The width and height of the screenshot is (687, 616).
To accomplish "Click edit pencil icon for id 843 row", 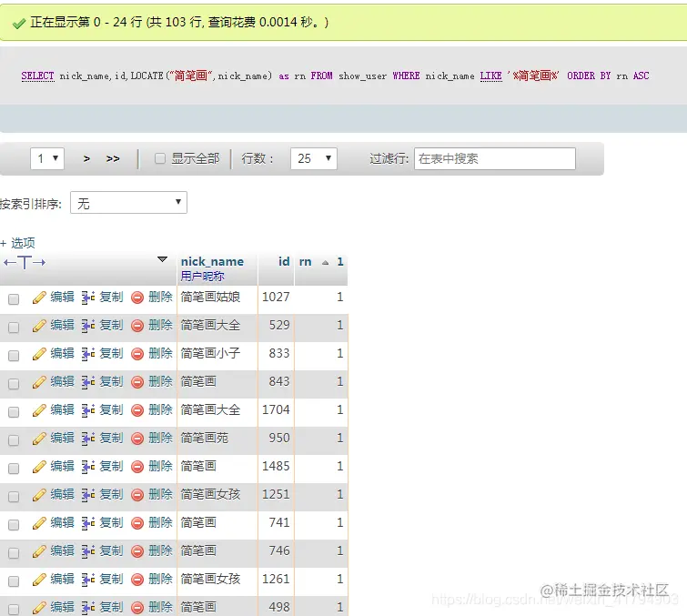I will 39,382.
